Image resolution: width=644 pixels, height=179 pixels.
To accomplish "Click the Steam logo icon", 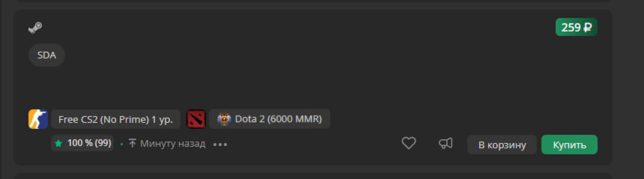I will (x=35, y=27).
